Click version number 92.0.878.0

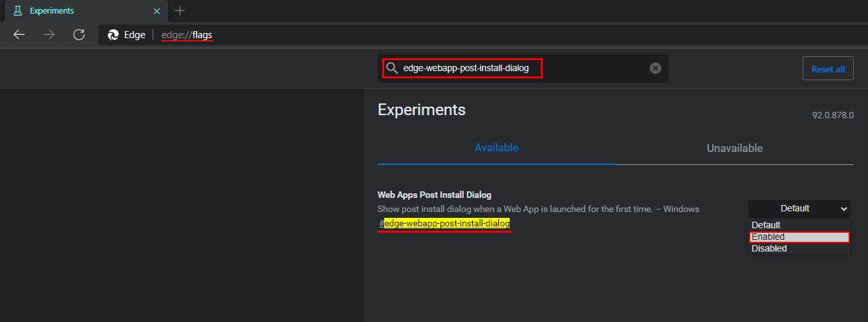(833, 115)
